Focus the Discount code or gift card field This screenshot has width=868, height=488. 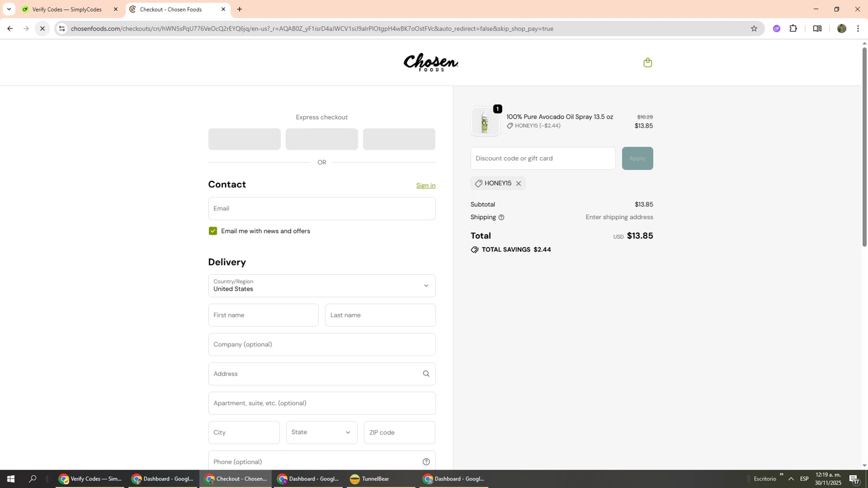(x=543, y=158)
